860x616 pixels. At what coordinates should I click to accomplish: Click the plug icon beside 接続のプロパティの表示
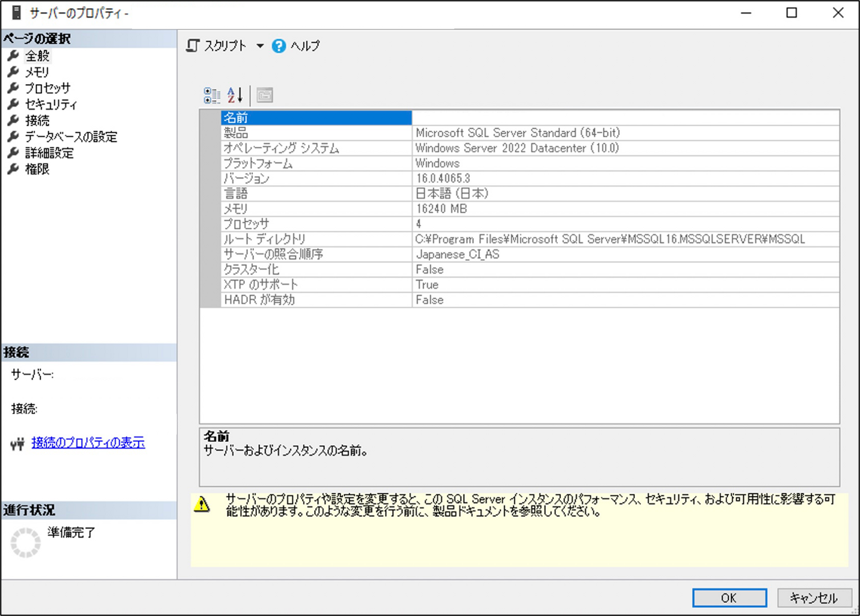[x=17, y=443]
